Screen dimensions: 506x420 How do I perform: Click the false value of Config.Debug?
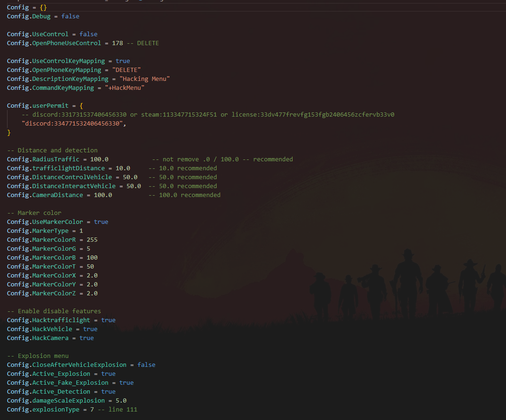click(70, 16)
